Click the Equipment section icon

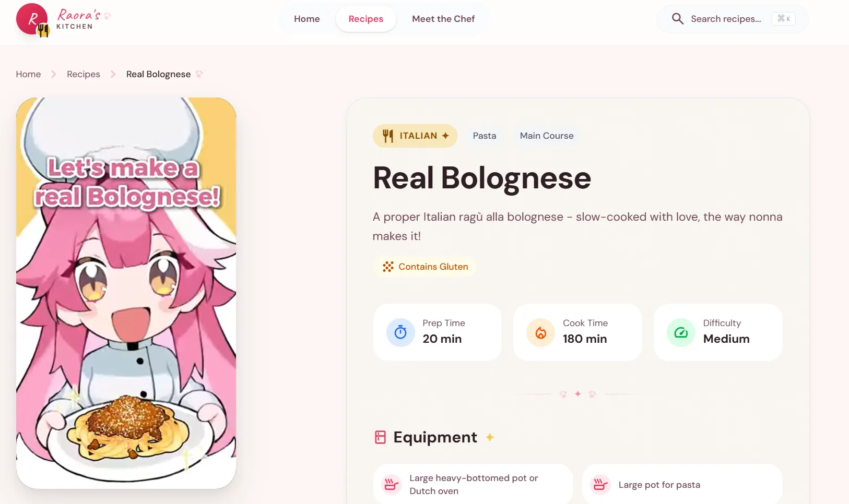tap(380, 437)
